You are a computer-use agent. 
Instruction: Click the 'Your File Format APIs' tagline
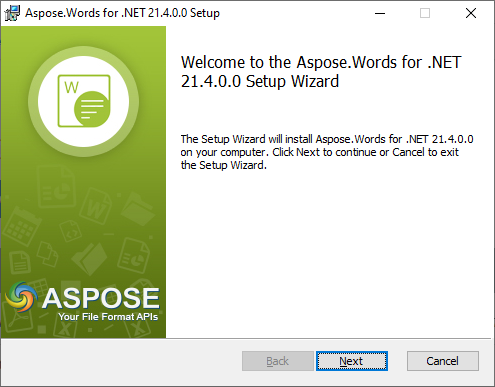point(108,316)
